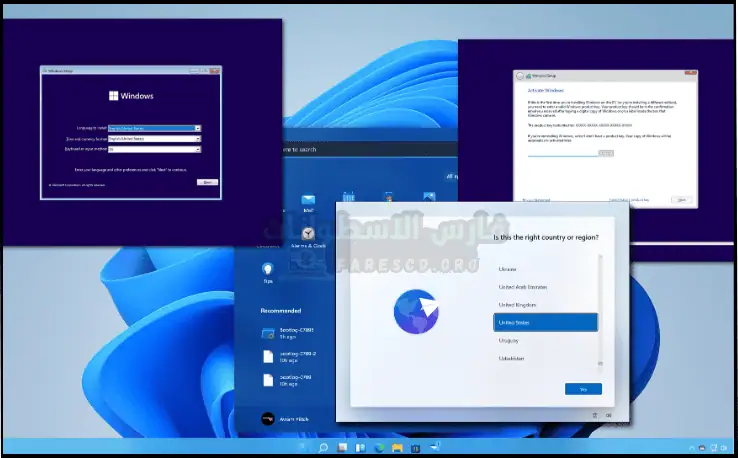Screen dimensions: 738x458
Task: Click Next in the Activate Windows dialog
Action: pos(682,199)
